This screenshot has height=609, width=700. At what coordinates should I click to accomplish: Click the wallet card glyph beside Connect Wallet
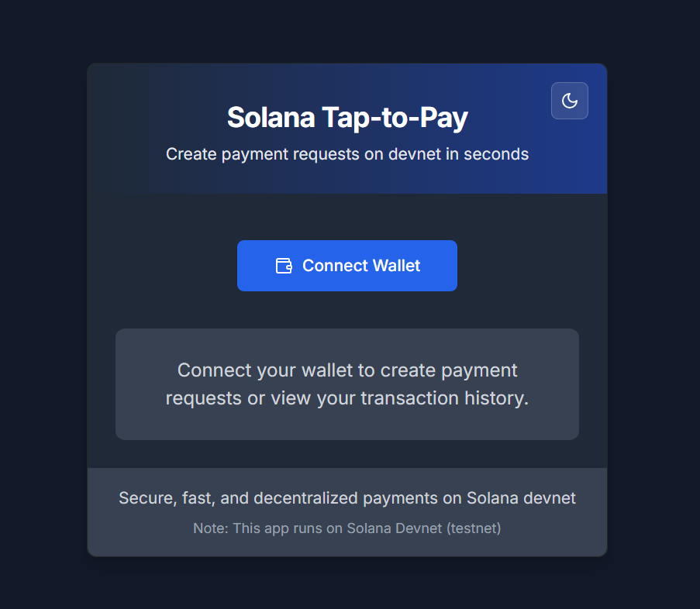pyautogui.click(x=284, y=265)
